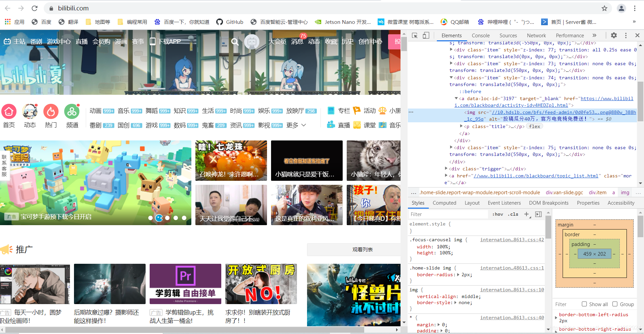Select the DevTools inspect element tool
The height and width of the screenshot is (334, 644).
(x=415, y=35)
